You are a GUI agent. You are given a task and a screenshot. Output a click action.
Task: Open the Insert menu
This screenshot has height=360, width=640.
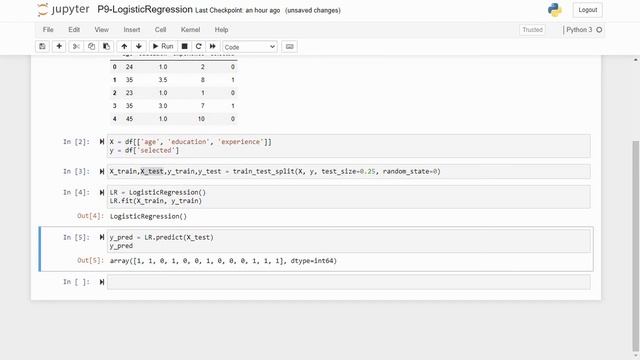(131, 30)
